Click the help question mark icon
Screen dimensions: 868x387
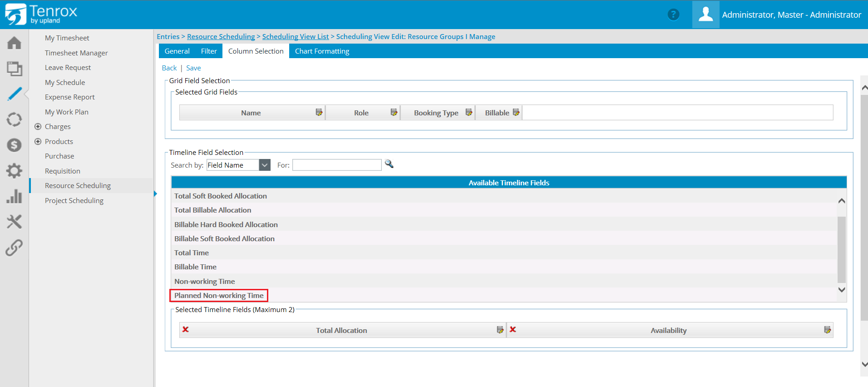pyautogui.click(x=674, y=15)
